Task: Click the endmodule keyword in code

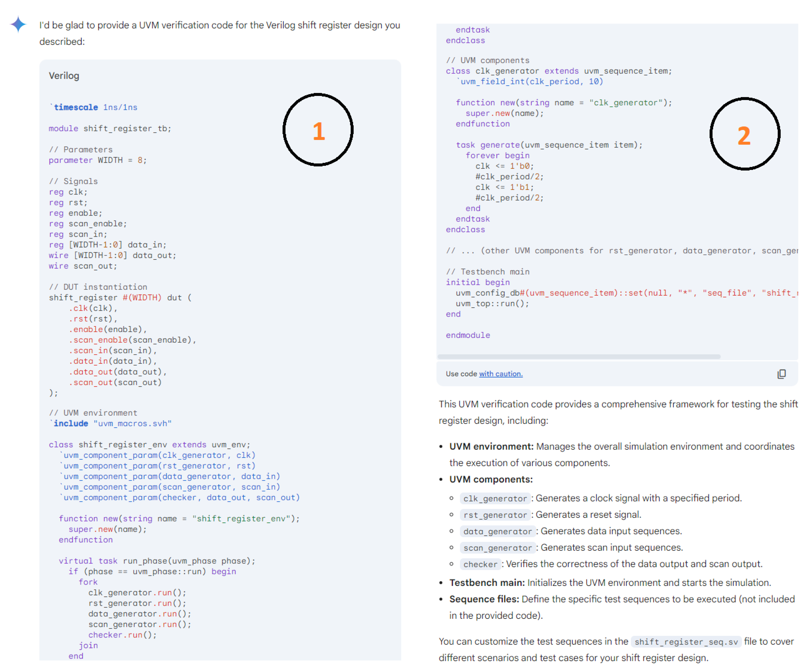Action: (x=468, y=335)
